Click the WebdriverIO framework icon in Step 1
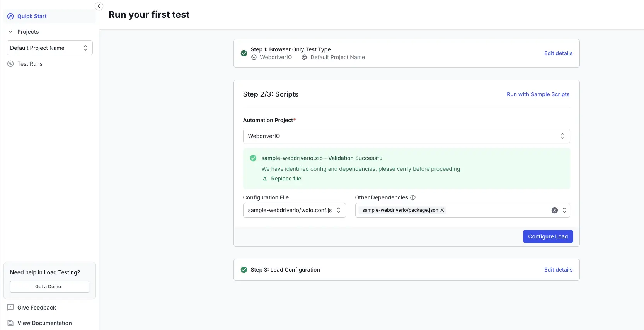The width and height of the screenshot is (644, 330). pyautogui.click(x=254, y=57)
